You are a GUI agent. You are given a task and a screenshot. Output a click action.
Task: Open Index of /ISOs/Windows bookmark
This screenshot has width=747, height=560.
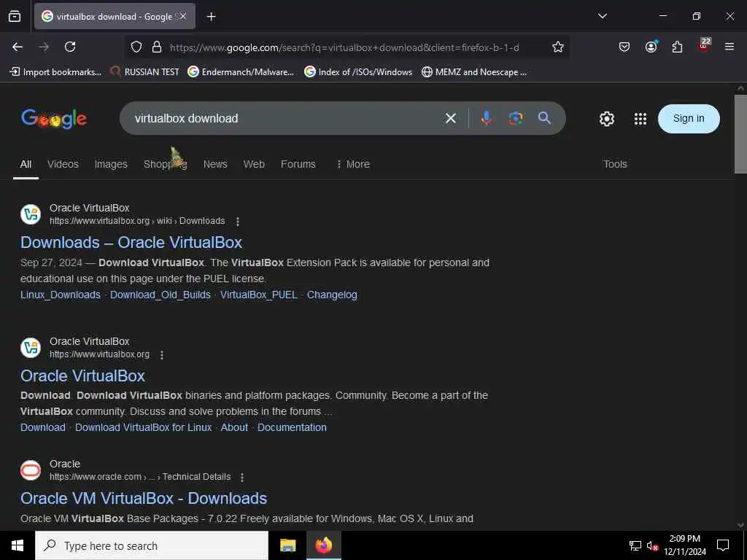pos(358,72)
